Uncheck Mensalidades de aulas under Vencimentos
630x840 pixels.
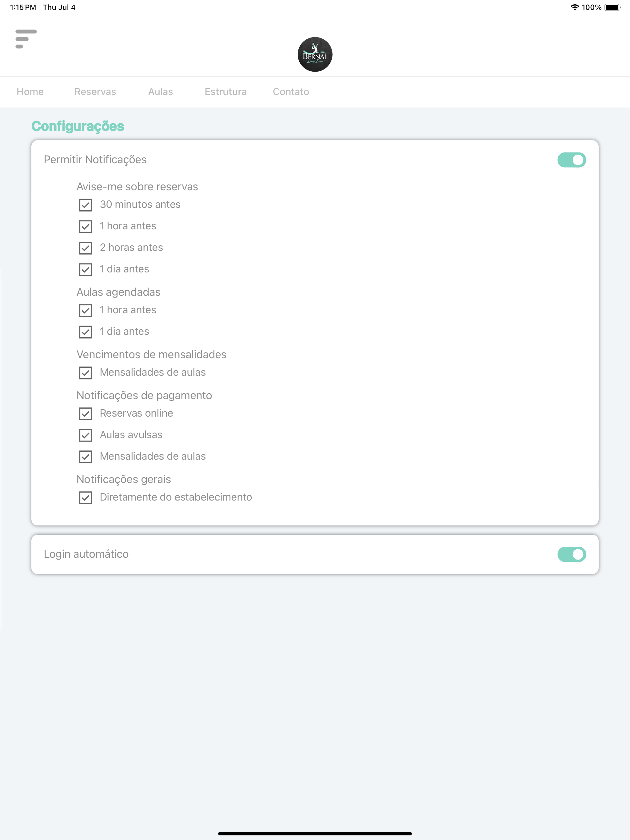[x=86, y=373]
